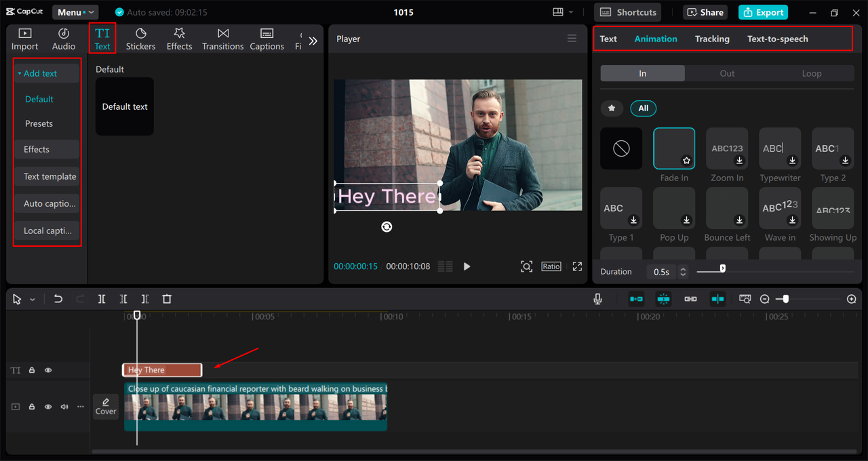This screenshot has height=461, width=868.
Task: Choose the Type 1 animation
Action: coord(621,208)
